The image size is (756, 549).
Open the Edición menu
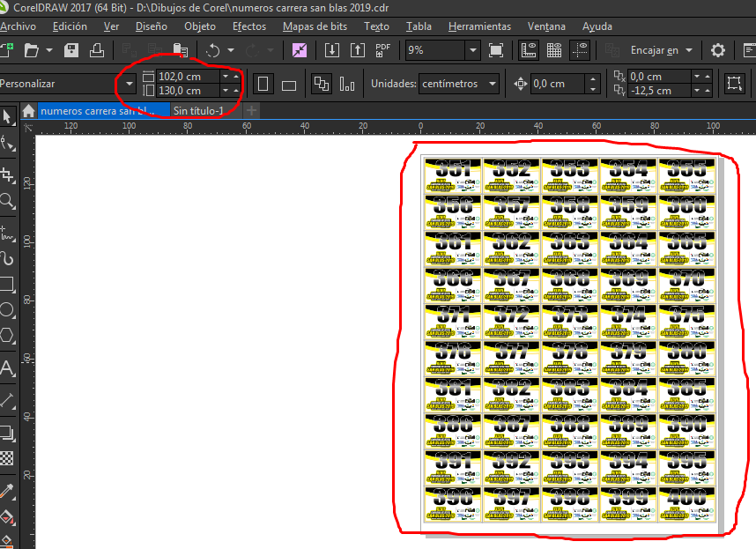(70, 26)
